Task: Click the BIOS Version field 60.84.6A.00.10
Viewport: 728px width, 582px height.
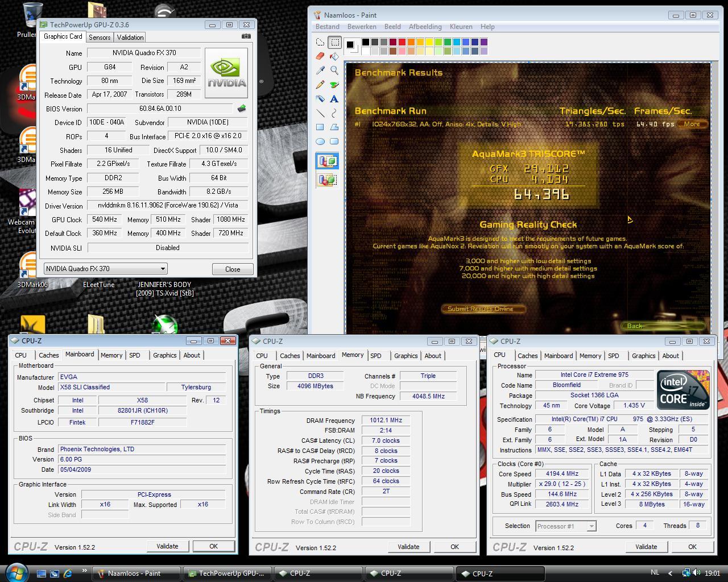Action: (x=160, y=109)
